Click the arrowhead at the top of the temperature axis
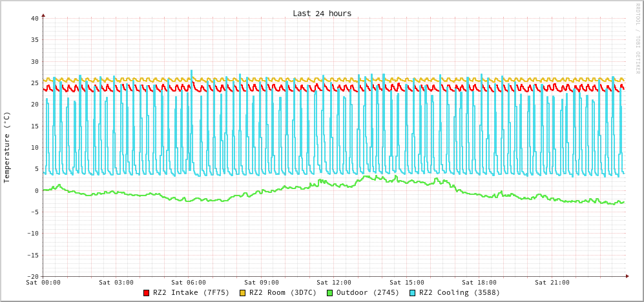Viewport: 644px width, 302px height. [43, 15]
